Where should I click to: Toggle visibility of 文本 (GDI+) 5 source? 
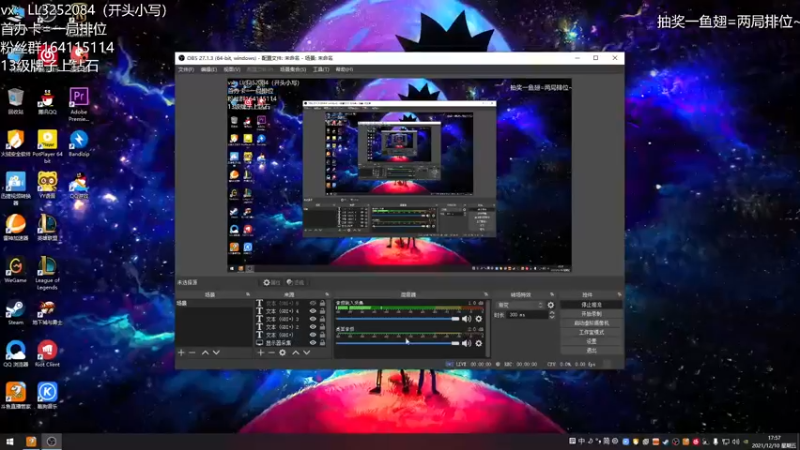pyautogui.click(x=313, y=303)
